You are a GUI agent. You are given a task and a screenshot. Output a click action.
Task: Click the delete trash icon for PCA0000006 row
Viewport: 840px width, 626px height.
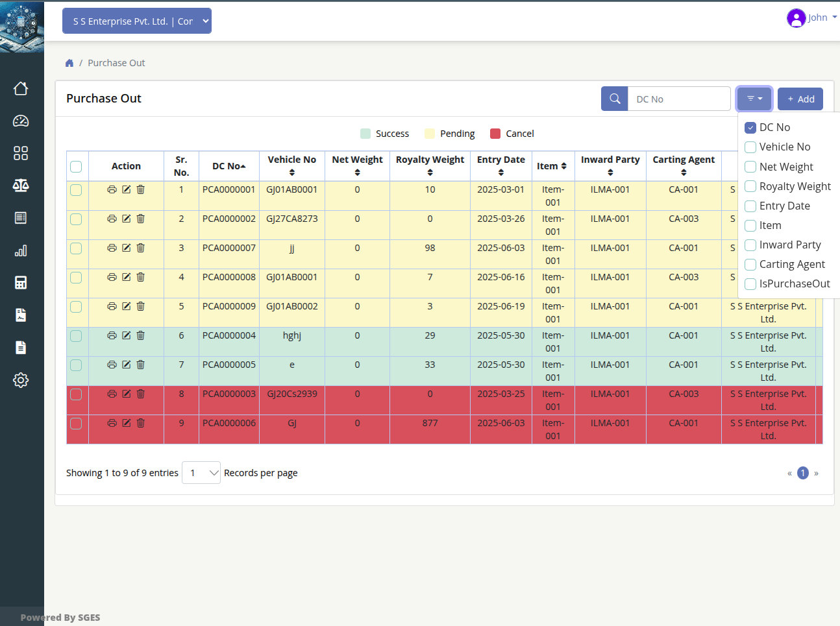[141, 423]
